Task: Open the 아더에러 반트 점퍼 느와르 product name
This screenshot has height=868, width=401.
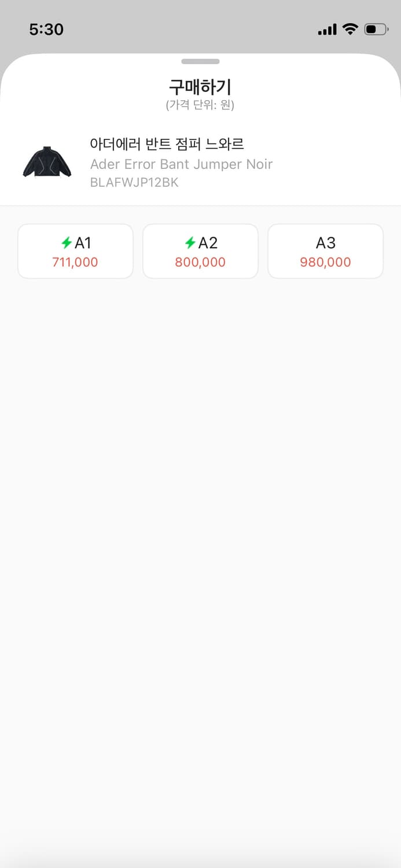Action: pos(167,144)
